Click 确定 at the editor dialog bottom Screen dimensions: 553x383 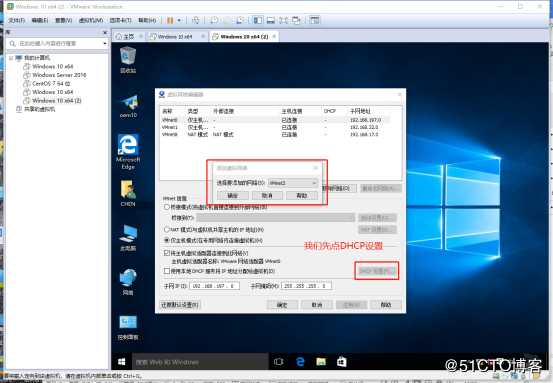[282, 305]
